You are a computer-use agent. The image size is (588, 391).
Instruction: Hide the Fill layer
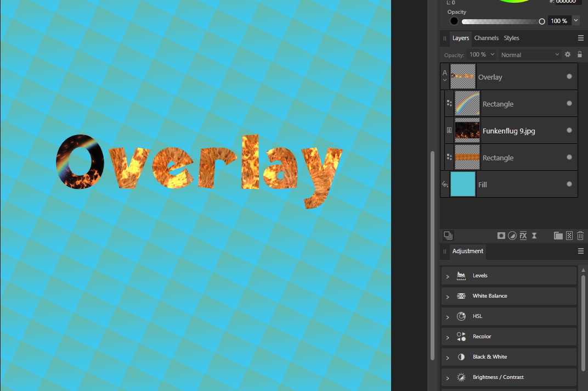569,185
